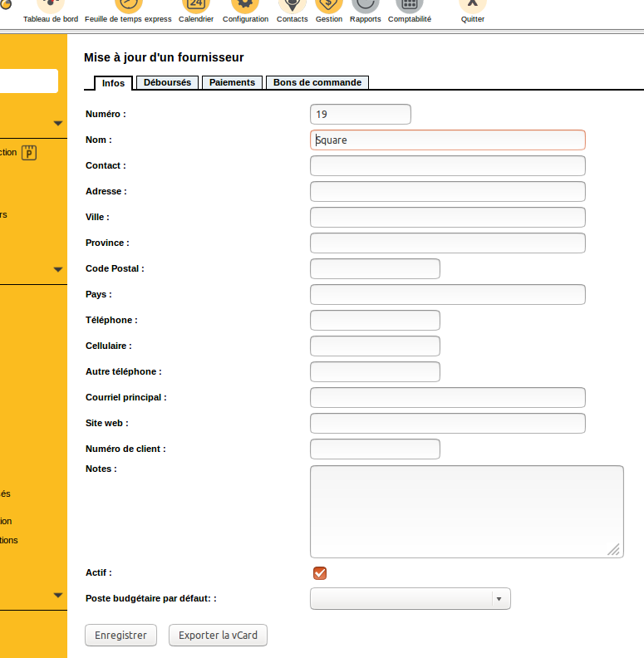644x658 pixels.
Task: Collapse the first sidebar section arrow
Action: point(58,123)
